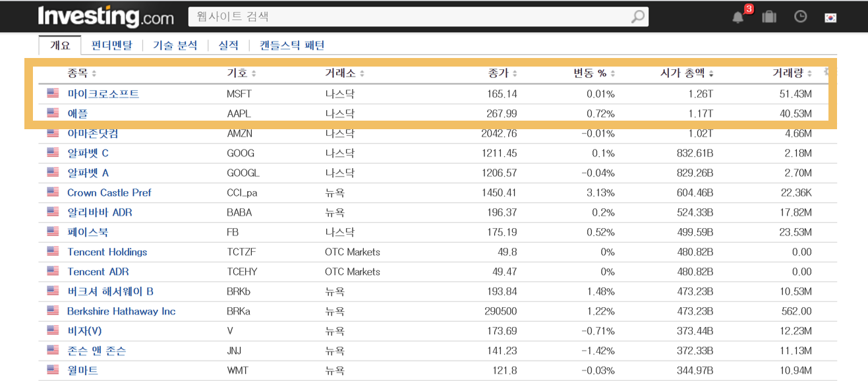The width and height of the screenshot is (868, 381).
Task: Open the 월마트 stock link
Action: pos(82,370)
